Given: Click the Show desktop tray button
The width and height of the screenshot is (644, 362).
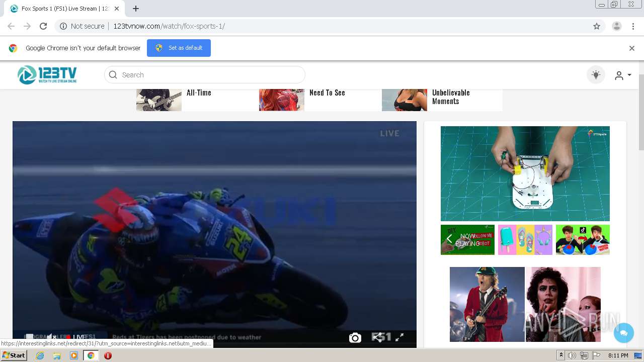Looking at the screenshot, I should [639, 355].
